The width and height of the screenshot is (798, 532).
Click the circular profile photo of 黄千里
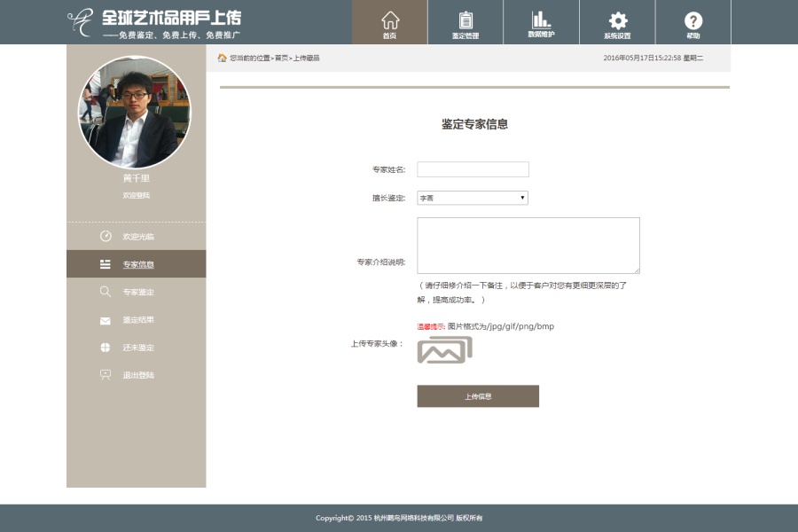(136, 112)
